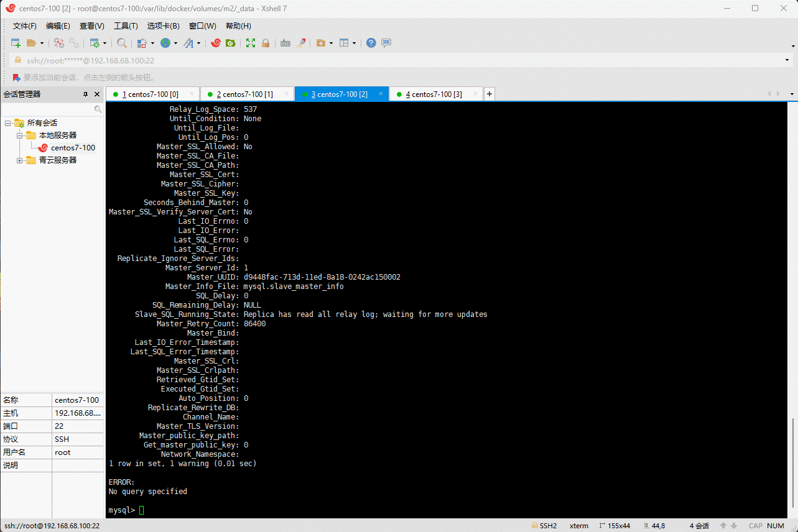Expand the globe encoding dropdown arrow
Image resolution: width=798 pixels, height=532 pixels.
(175, 43)
